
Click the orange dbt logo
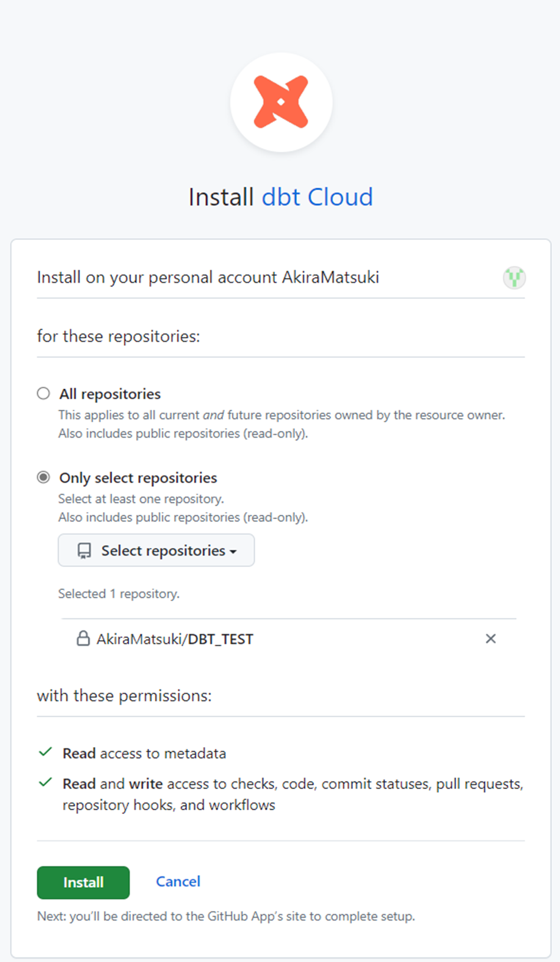coord(281,102)
